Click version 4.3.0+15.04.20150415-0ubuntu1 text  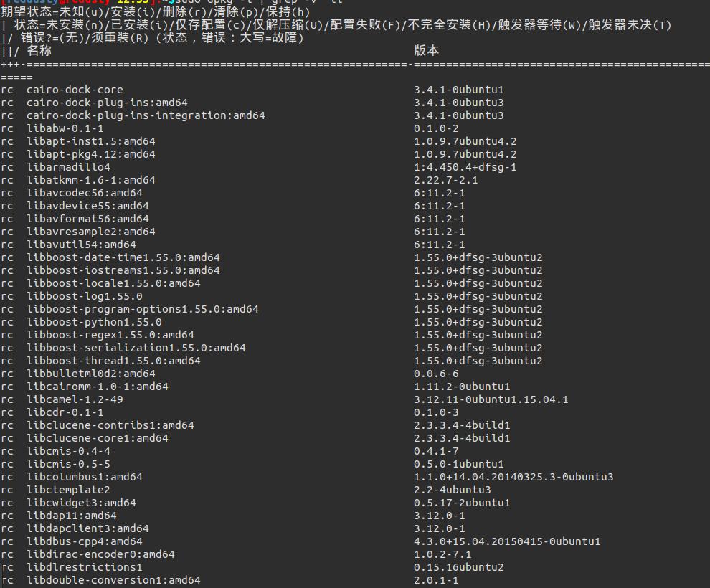click(x=507, y=541)
